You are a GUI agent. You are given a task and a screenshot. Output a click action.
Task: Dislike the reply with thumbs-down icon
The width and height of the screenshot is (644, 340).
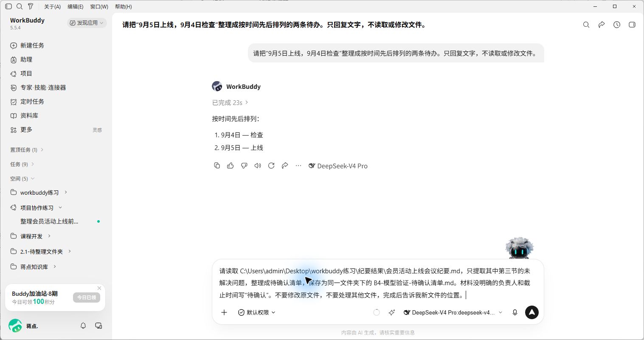[244, 166]
